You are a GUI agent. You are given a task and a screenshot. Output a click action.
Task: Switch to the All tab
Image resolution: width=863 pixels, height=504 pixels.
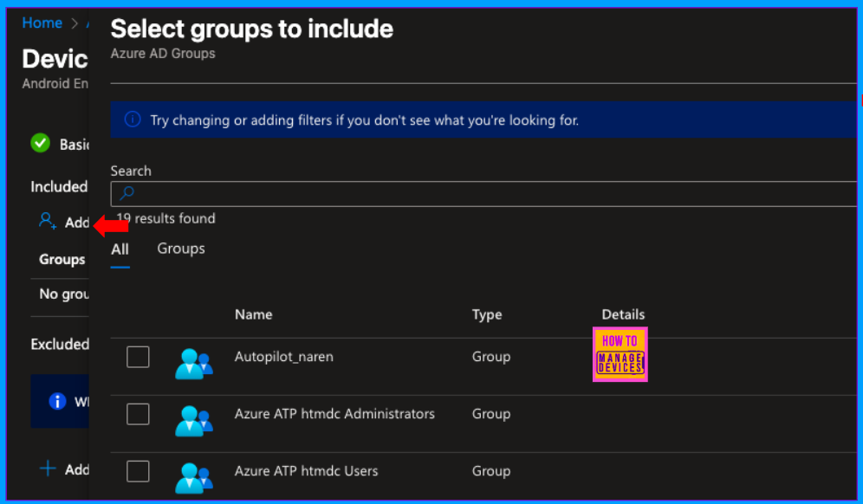(x=120, y=249)
